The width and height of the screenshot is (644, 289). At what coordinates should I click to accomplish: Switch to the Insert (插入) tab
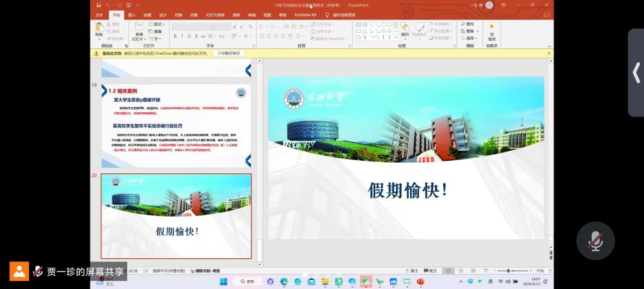pyautogui.click(x=131, y=14)
